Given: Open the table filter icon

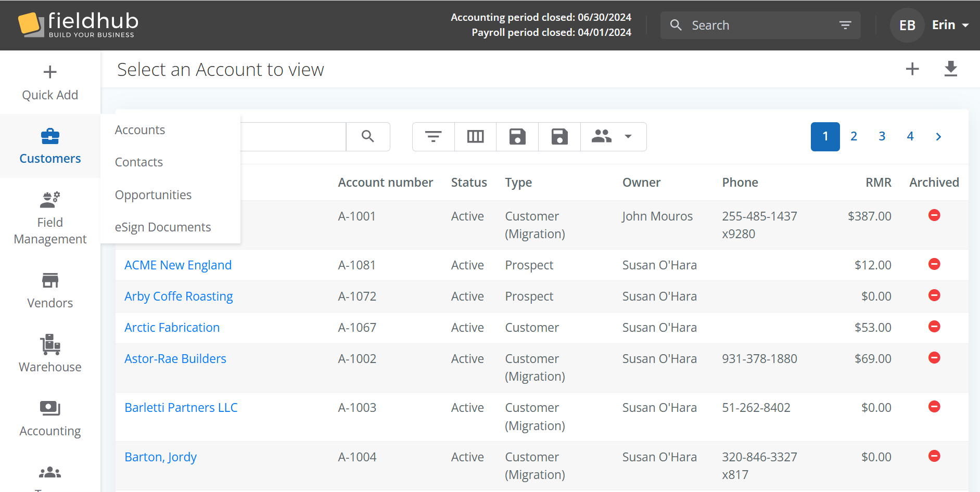Looking at the screenshot, I should coord(433,137).
